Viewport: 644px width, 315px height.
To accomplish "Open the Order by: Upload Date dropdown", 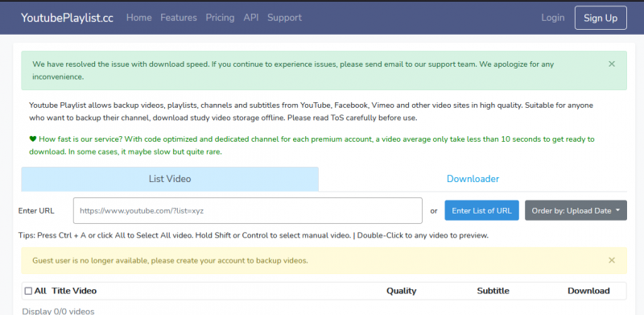I will [x=576, y=210].
